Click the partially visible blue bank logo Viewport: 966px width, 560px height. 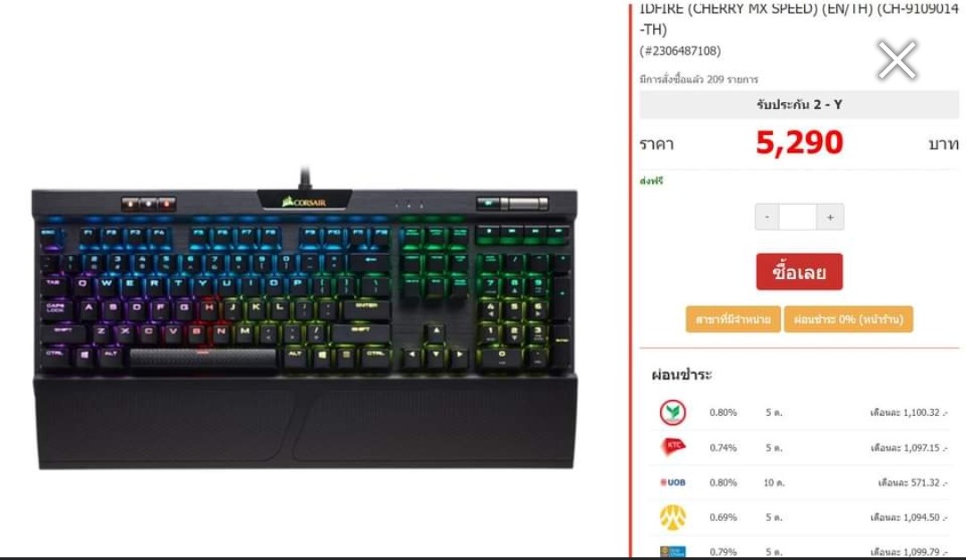coord(673,551)
